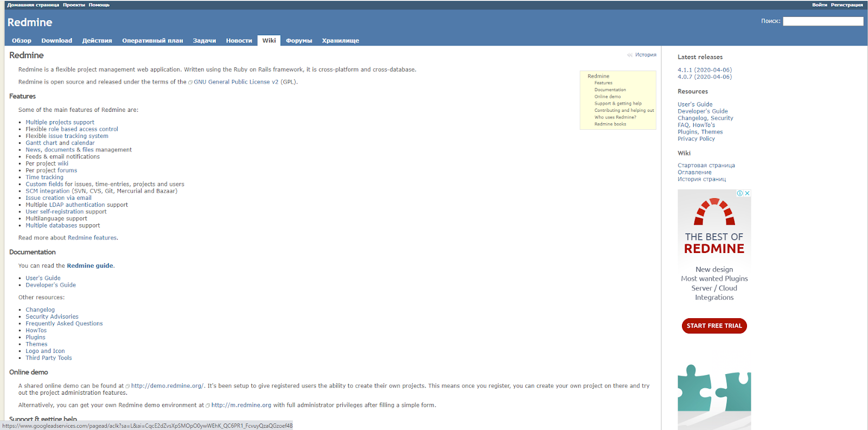
Task: Open User self-registration link
Action: pos(54,212)
